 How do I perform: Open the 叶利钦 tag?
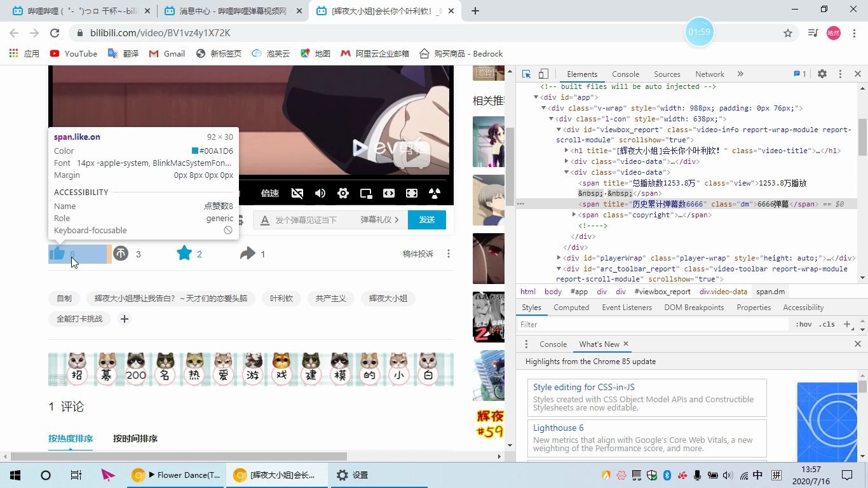pyautogui.click(x=281, y=298)
